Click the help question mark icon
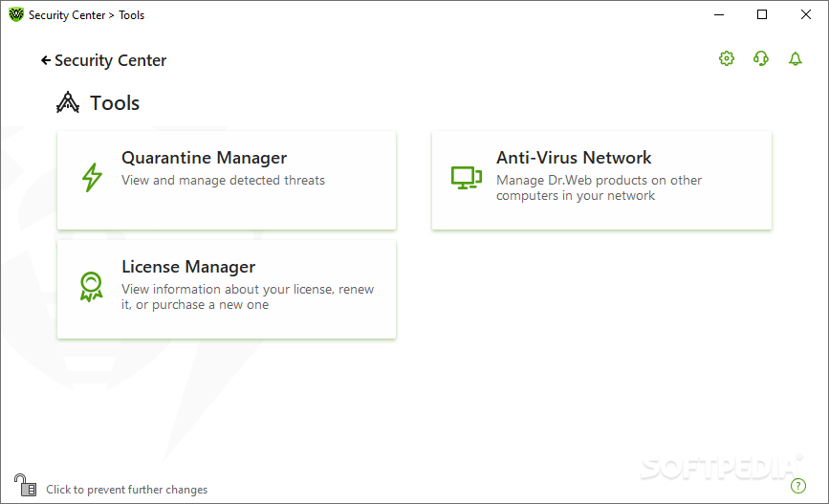Viewport: 829px width, 504px height. coord(797,486)
